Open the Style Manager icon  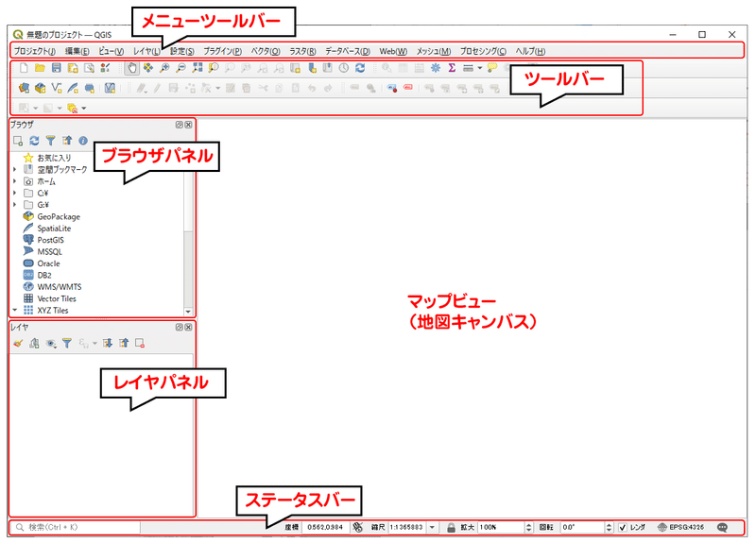[106, 68]
